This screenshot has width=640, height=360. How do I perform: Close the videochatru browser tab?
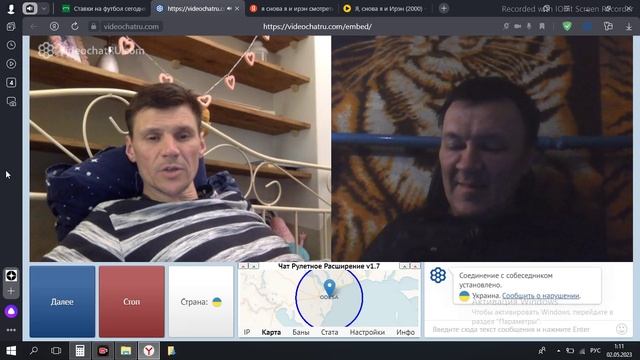pos(237,9)
